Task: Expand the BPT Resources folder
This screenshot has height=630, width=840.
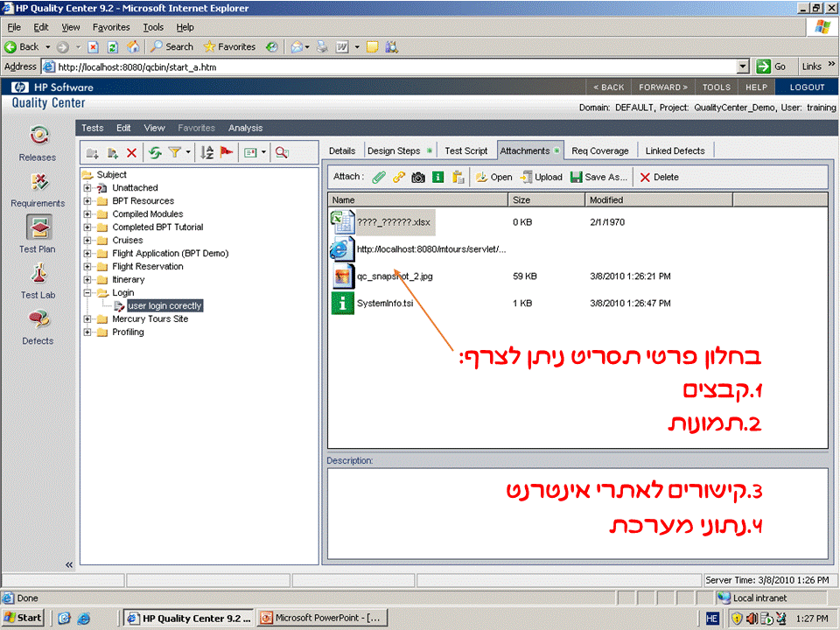Action: point(87,201)
